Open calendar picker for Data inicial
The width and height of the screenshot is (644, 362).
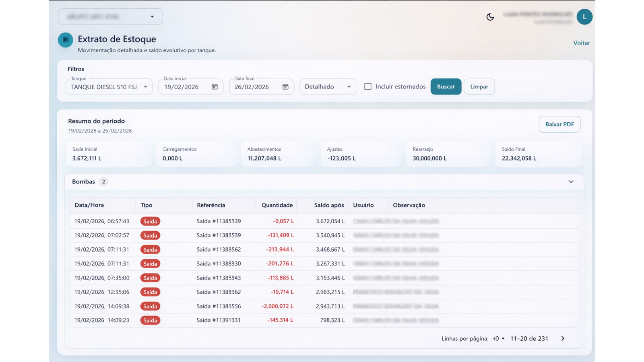pos(215,87)
